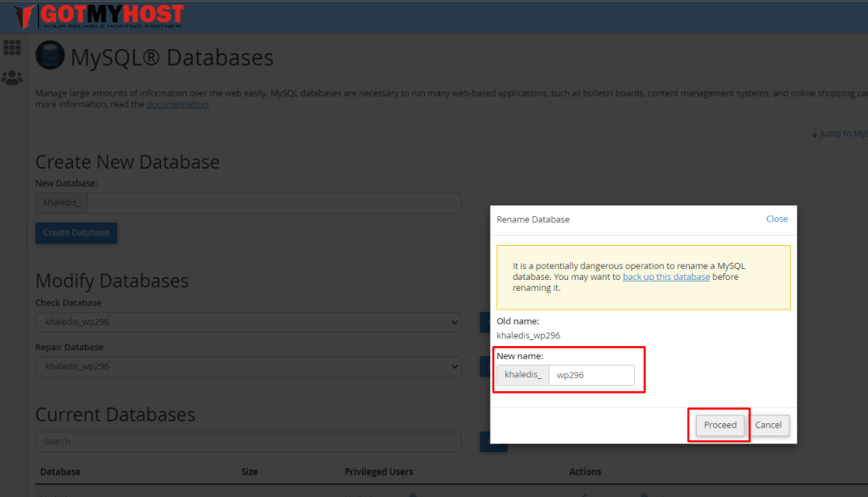Open the 'back up this database' link

tap(666, 276)
